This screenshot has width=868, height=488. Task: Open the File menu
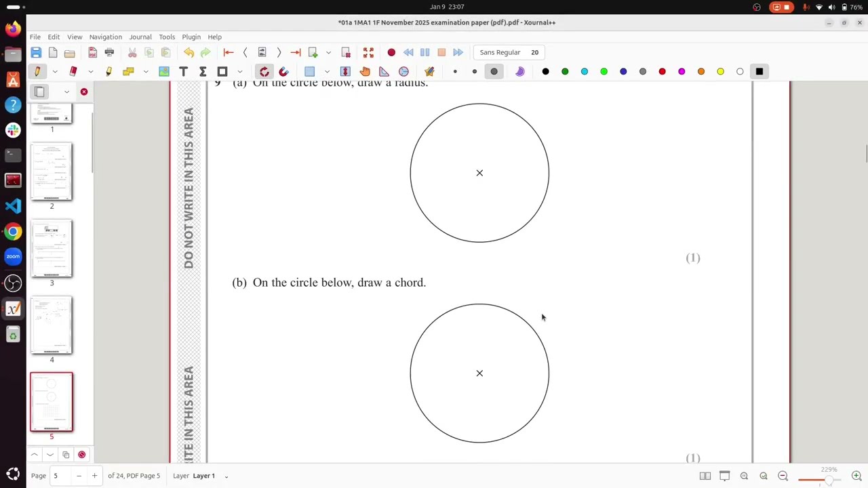pos(35,37)
